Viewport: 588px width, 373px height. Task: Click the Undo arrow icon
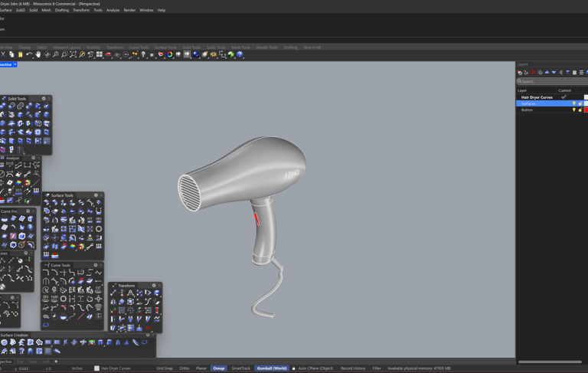pos(29,55)
